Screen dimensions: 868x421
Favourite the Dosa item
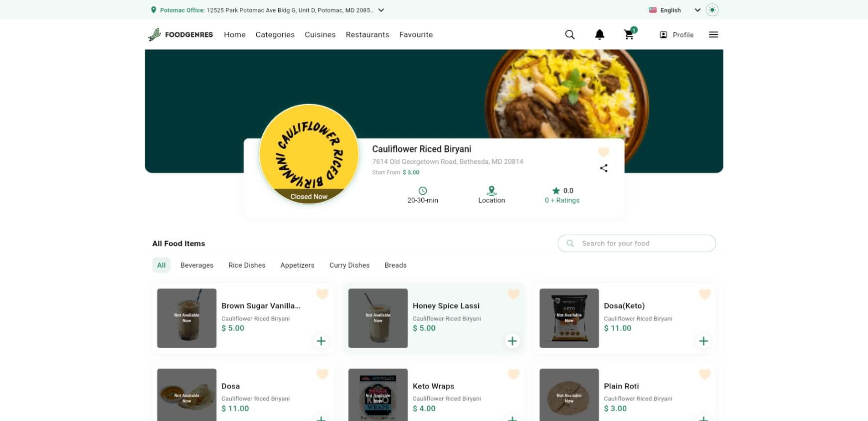[323, 374]
